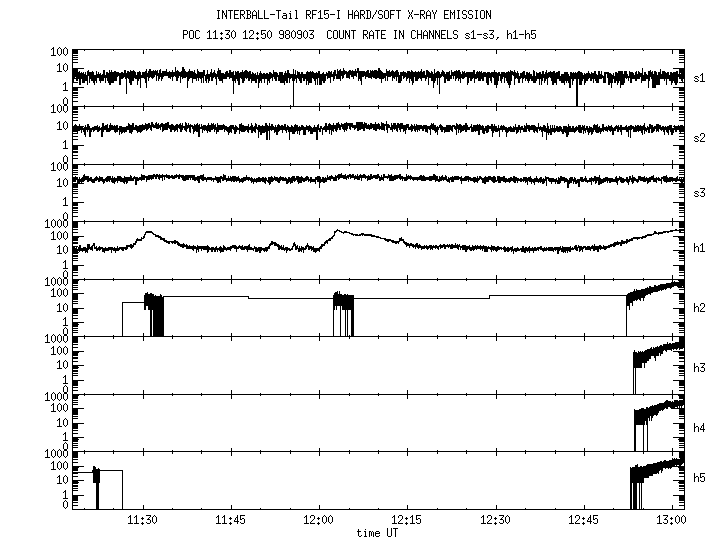This screenshot has height=550, width=720.
Task: Click the s1 channel label
Action: click(700, 77)
